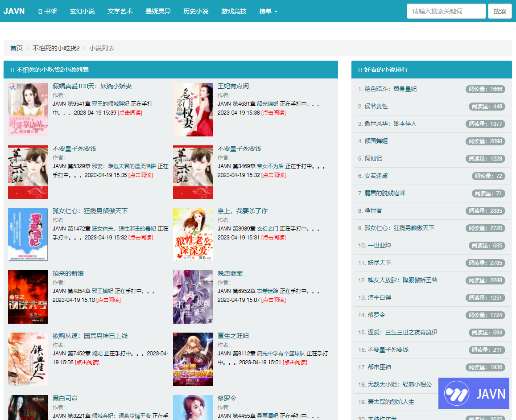Open chapter link 帝女不为后

[270, 166]
